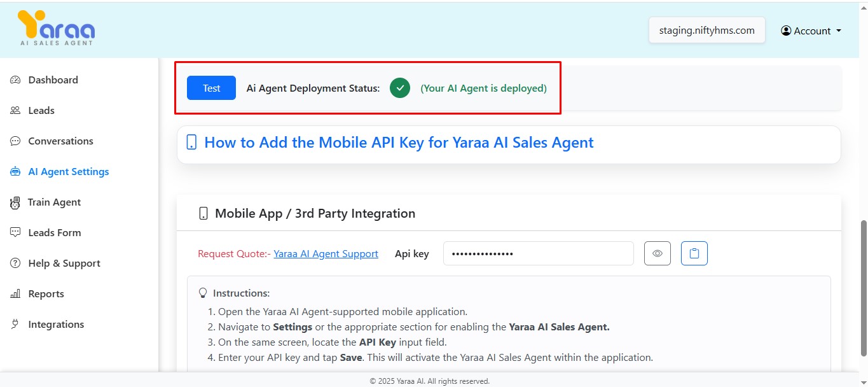868x387 pixels.
Task: Open How to Add the Mobile API Key heading
Action: [399, 142]
